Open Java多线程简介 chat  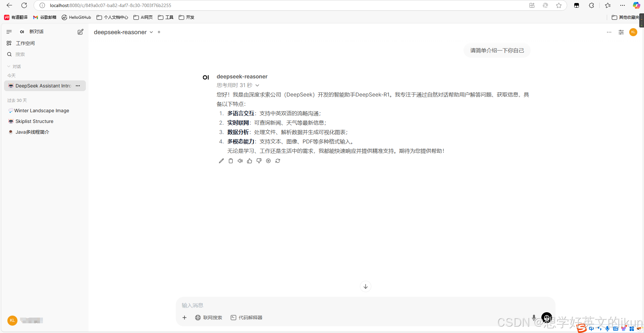(32, 132)
